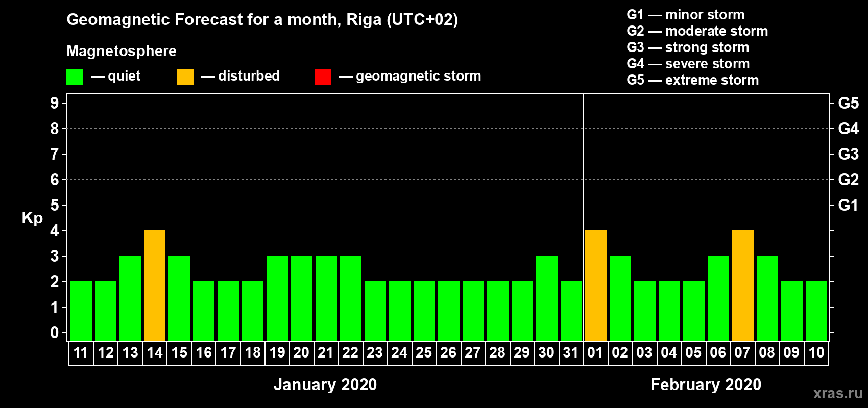Click the date label 31

(570, 352)
